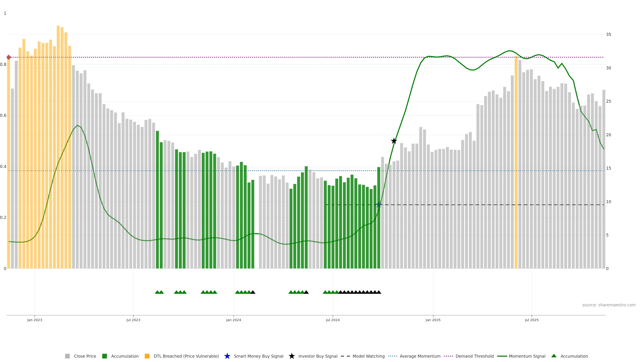This screenshot has height=362, width=644.
Task: Toggle Momentum Signal line in legend
Action: pos(527,356)
